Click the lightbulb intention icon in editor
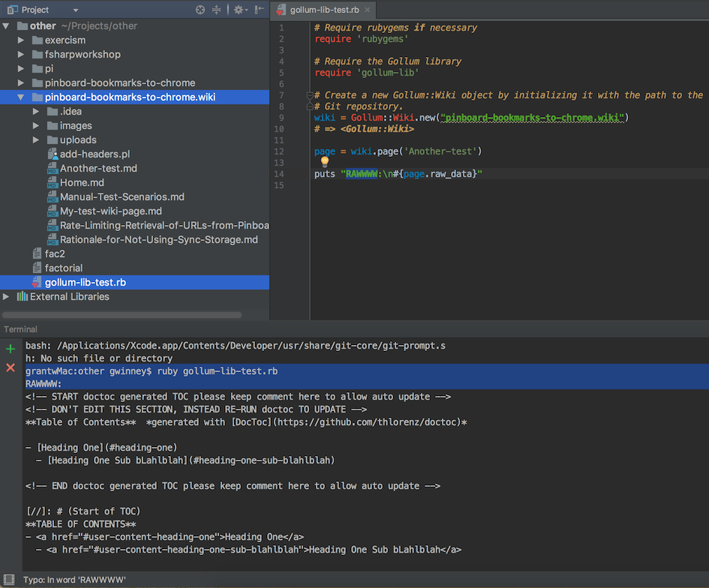The image size is (709, 588). click(325, 162)
